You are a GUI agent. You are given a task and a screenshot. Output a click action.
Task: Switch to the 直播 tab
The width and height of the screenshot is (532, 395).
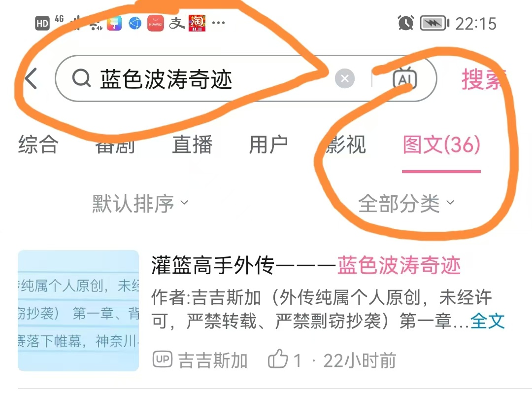coord(192,144)
